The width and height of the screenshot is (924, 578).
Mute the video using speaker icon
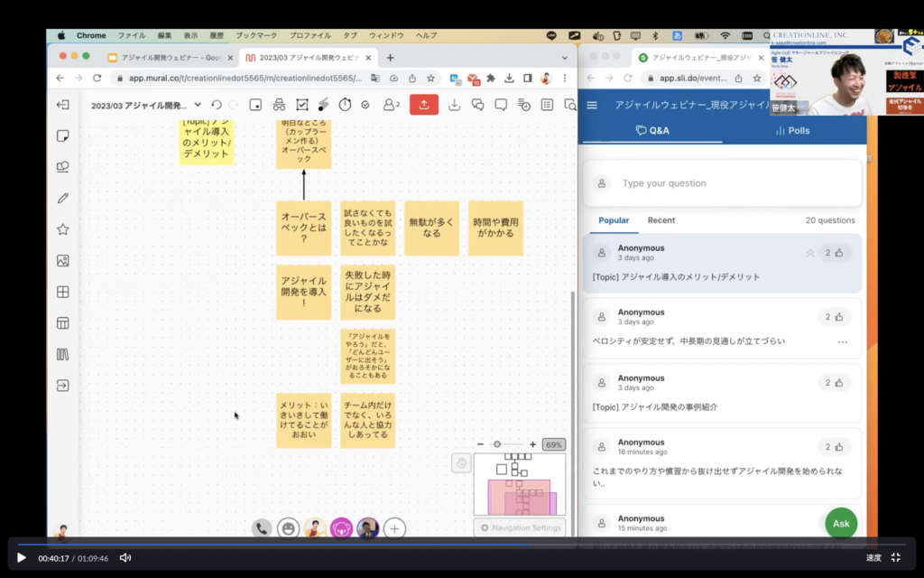point(125,557)
